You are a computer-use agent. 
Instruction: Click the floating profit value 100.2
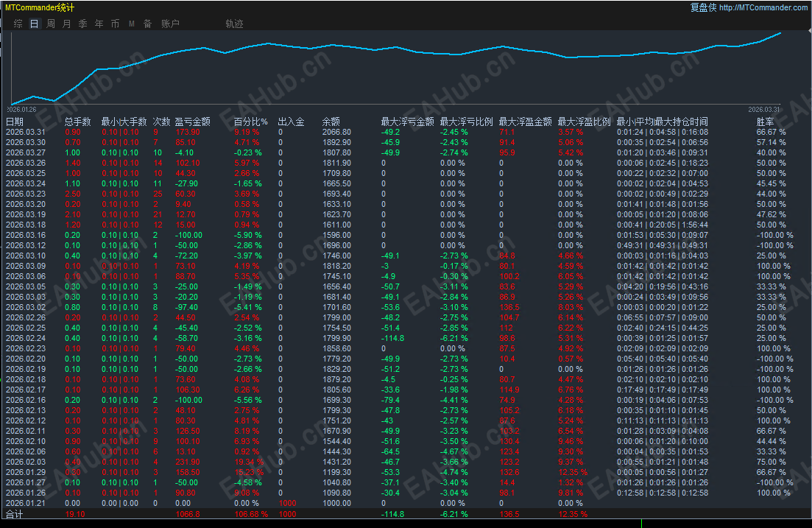509,277
